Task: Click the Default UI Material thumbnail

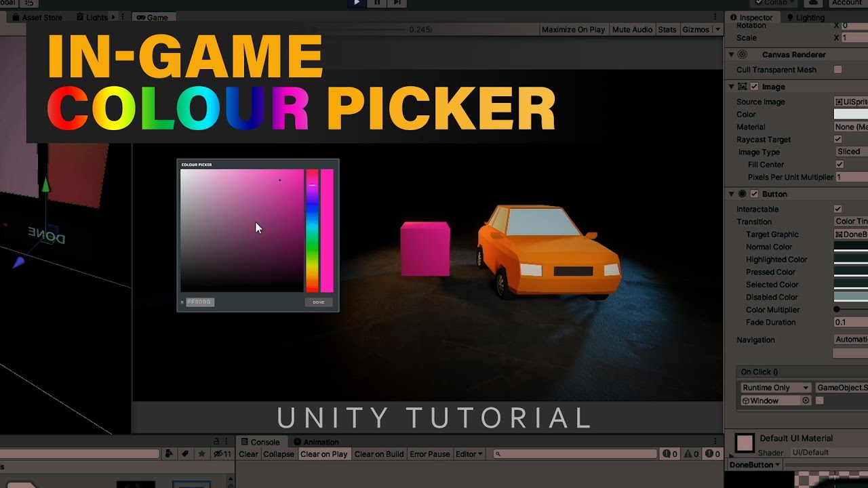Action: click(745, 443)
